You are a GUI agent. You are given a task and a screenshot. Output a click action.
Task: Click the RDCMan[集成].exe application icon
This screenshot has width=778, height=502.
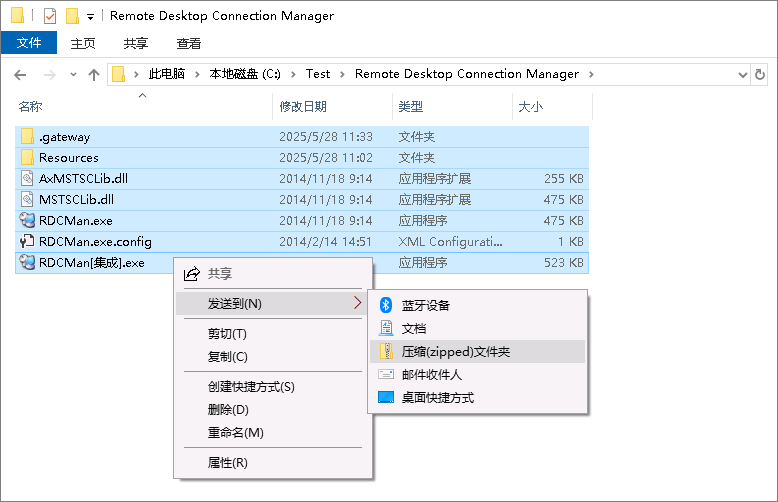pyautogui.click(x=27, y=262)
